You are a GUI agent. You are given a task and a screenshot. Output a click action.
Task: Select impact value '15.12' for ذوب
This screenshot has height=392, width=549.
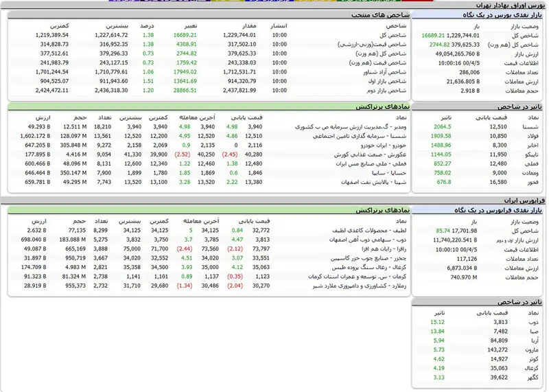coord(437,322)
